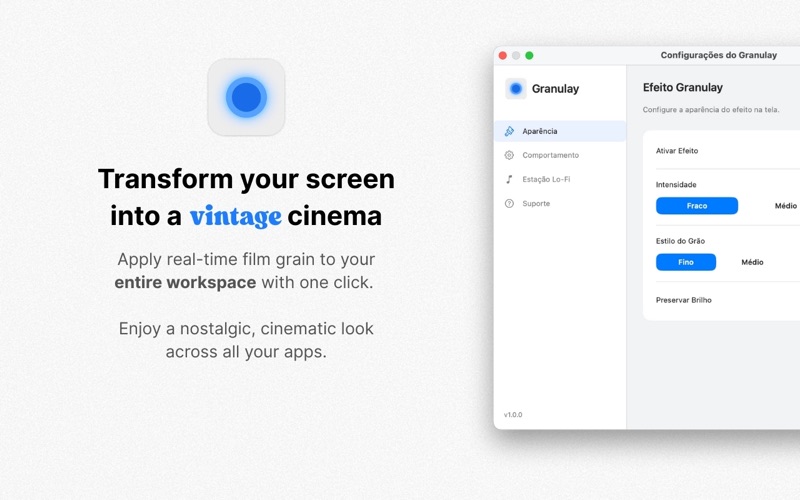This screenshot has width=800, height=500.
Task: Maximize the Granulay settings window
Action: [529, 55]
